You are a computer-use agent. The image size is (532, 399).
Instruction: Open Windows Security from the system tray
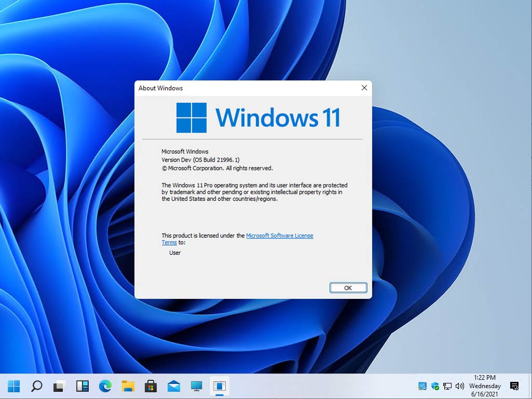point(435,387)
